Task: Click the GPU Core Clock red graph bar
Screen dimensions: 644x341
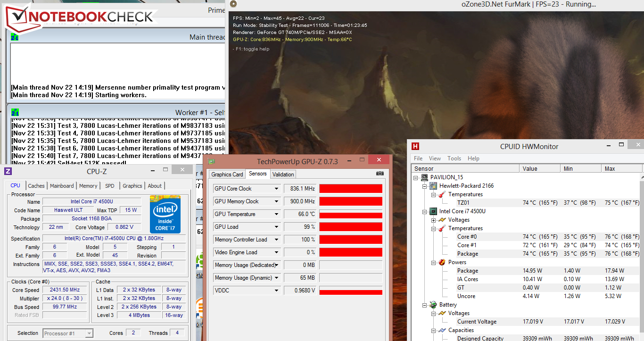Action: tap(351, 189)
